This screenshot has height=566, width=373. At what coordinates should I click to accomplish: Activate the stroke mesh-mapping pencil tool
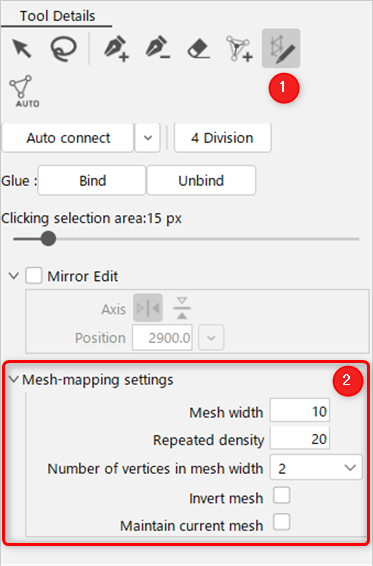[281, 48]
